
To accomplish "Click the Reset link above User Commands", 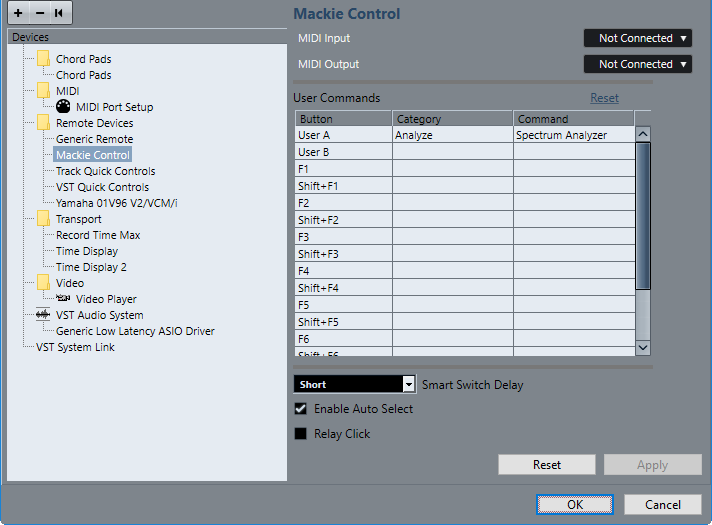I will click(604, 98).
